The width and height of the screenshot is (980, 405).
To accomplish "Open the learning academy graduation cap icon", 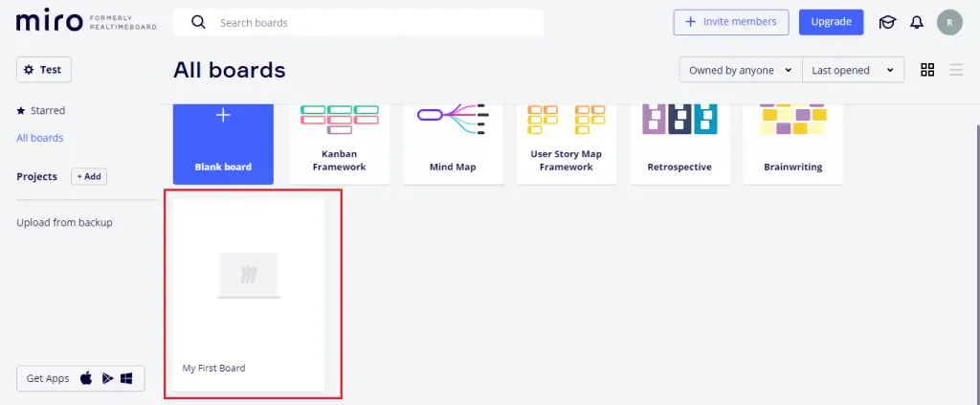I will click(x=887, y=22).
